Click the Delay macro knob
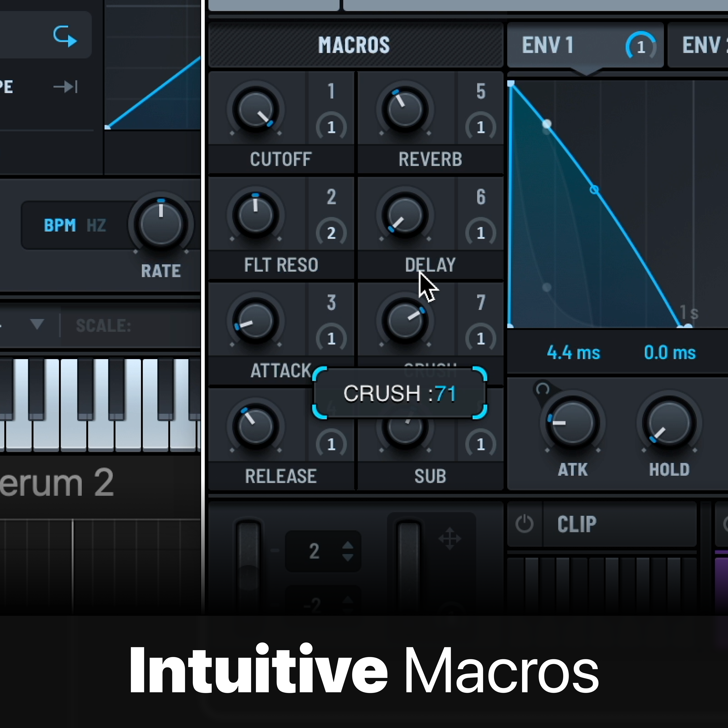The width and height of the screenshot is (728, 728). [x=405, y=215]
